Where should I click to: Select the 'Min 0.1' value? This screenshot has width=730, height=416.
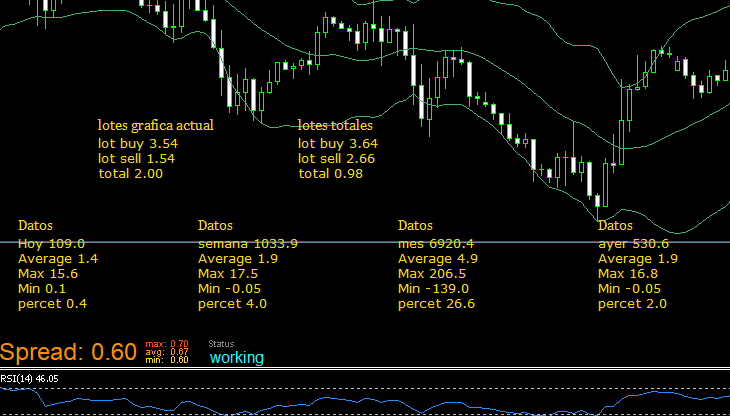tap(42, 289)
